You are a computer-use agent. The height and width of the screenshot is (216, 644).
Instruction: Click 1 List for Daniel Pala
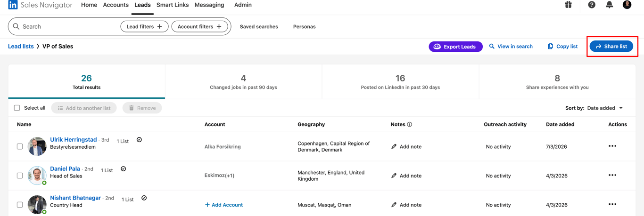point(107,170)
